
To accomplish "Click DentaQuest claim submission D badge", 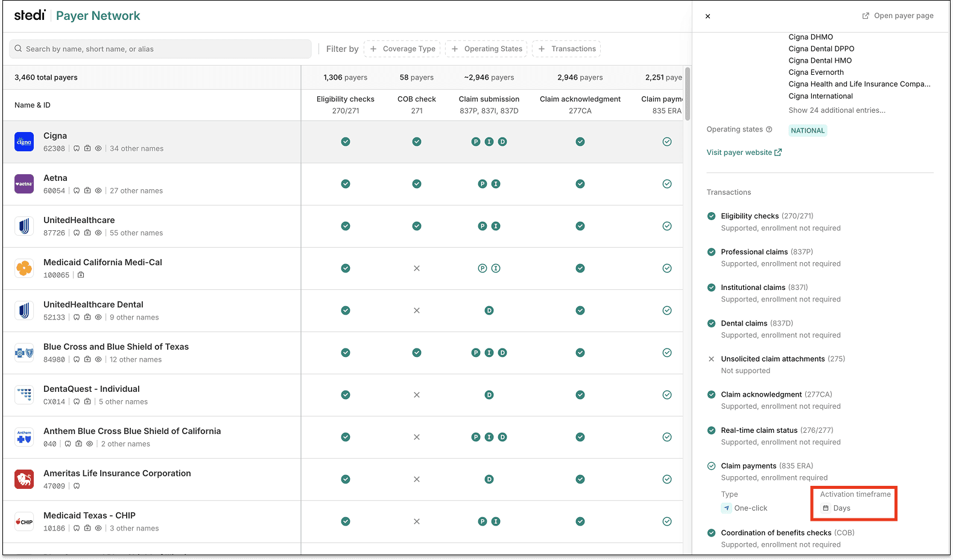I will [x=489, y=395].
